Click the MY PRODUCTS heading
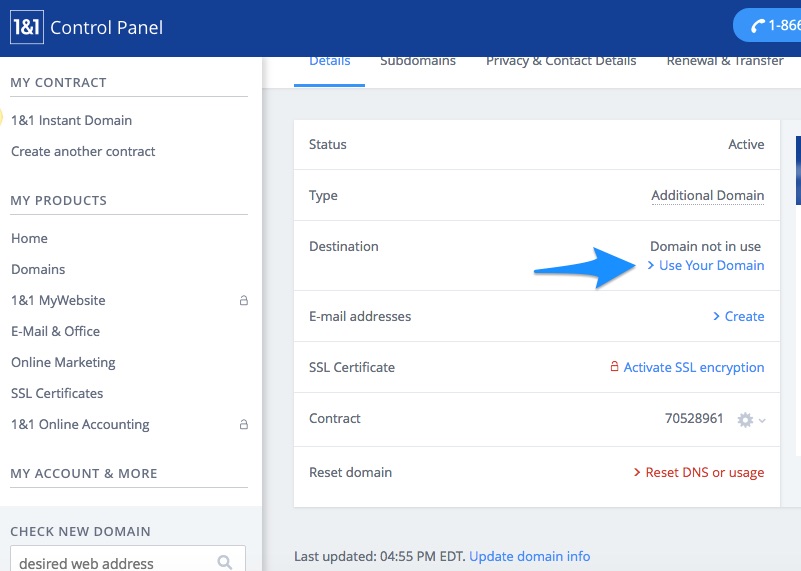Viewport: 801px width, 571px height. (x=59, y=201)
